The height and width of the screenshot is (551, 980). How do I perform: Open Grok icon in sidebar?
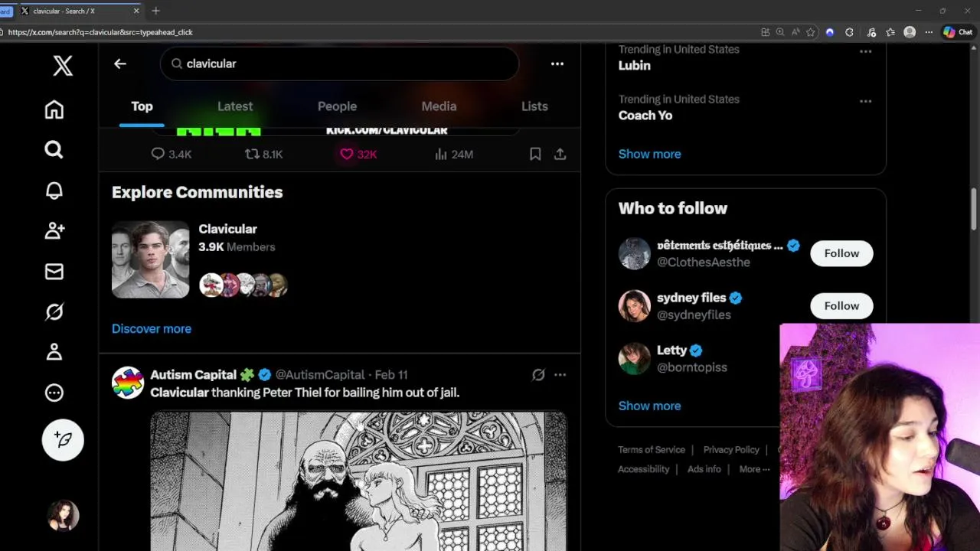(x=54, y=311)
